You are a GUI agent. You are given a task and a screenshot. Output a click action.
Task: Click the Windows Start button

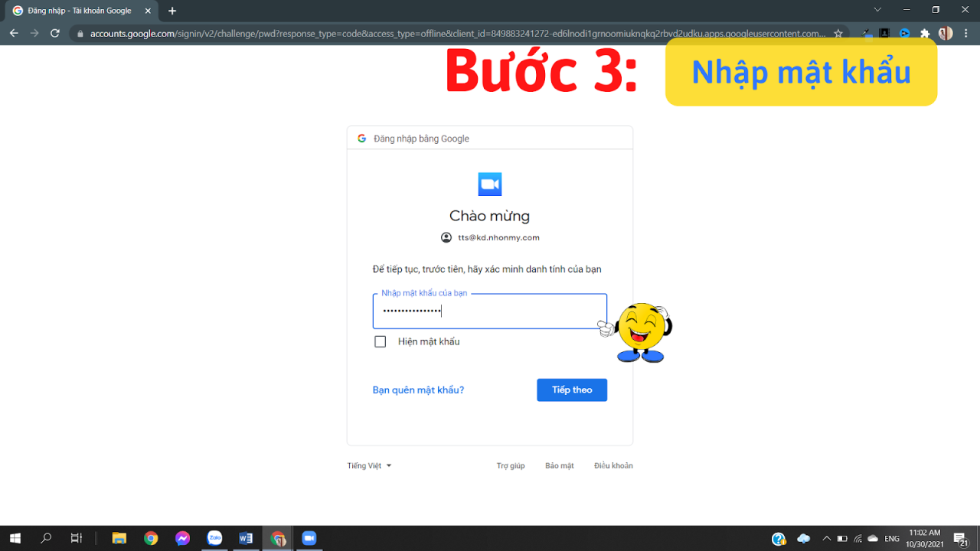click(15, 538)
